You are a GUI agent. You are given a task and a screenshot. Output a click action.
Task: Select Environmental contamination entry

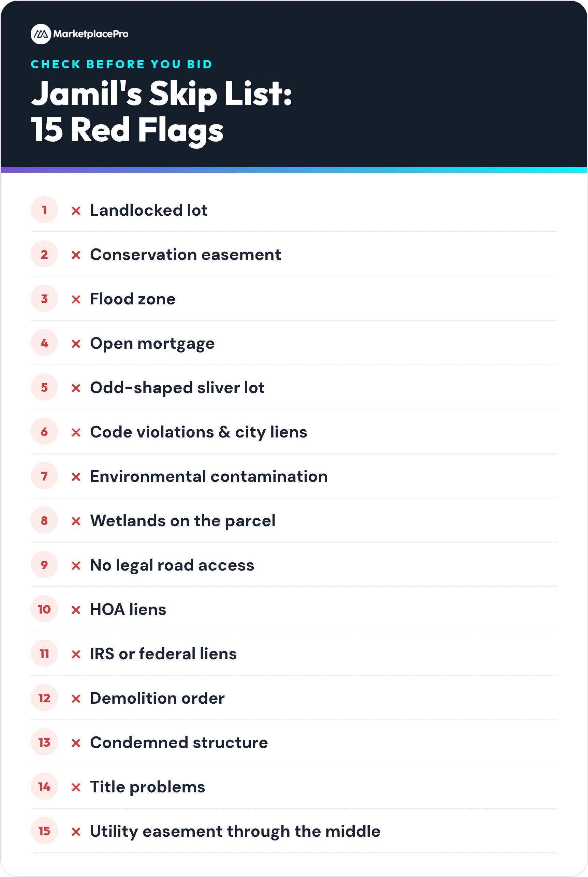click(209, 476)
